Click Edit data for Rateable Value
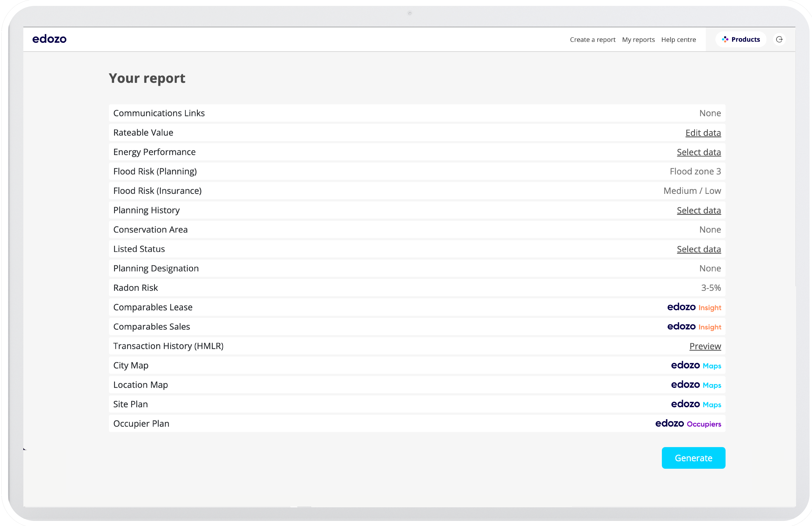This screenshot has width=812, height=526. 703,133
